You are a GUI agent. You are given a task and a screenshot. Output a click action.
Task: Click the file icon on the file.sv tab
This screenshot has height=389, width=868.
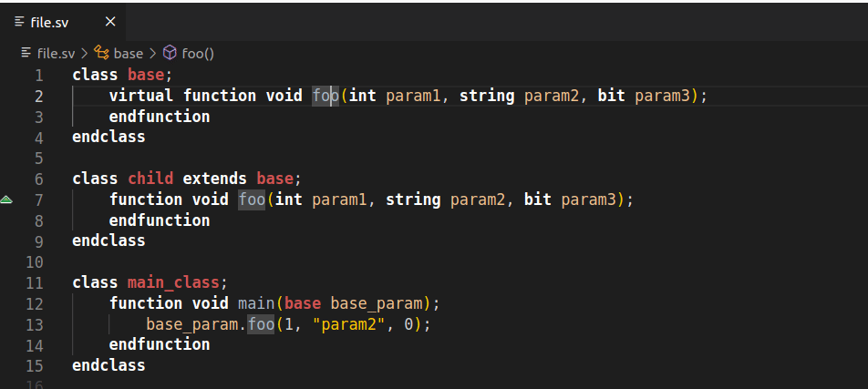[19, 21]
